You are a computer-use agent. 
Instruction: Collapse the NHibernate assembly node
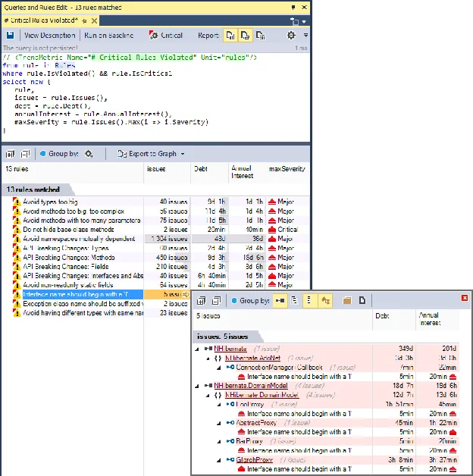[197, 349]
